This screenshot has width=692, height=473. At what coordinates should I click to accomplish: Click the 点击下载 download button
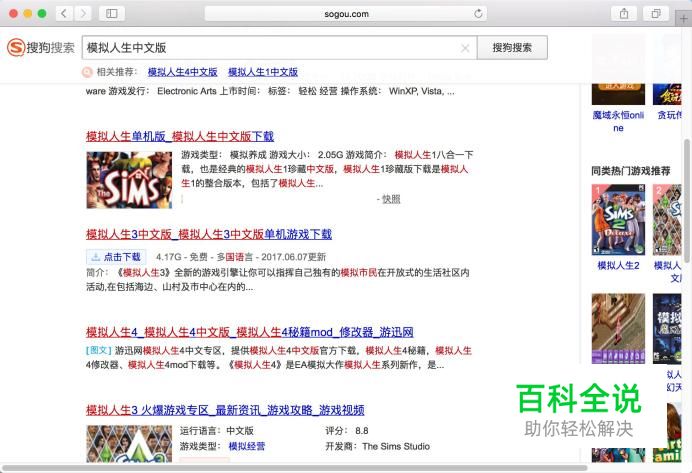pyautogui.click(x=116, y=257)
